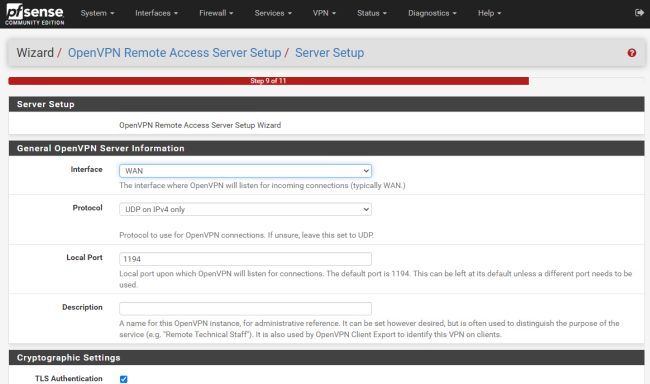Click the help text about interface listening
650x384 pixels.
[262, 185]
